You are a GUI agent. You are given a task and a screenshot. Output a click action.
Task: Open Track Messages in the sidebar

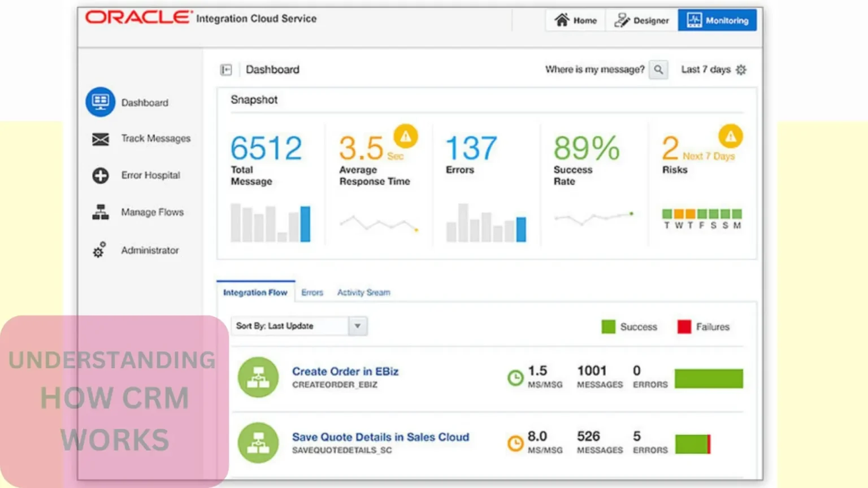click(155, 138)
